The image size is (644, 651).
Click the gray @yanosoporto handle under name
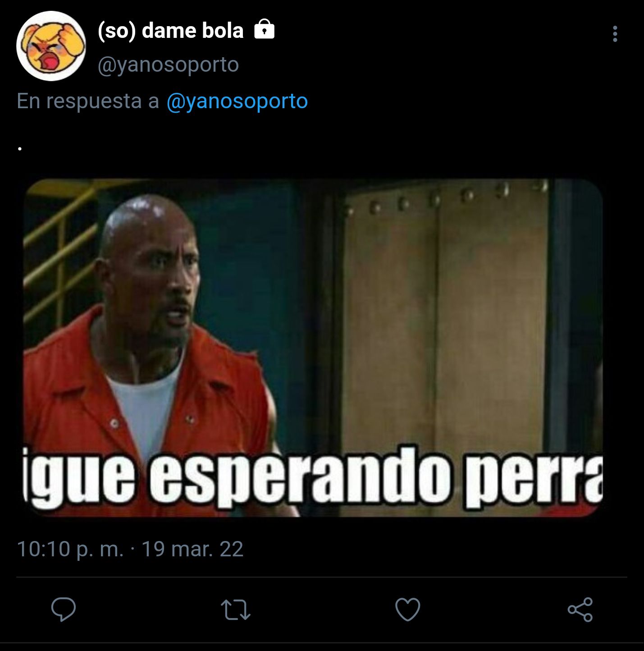[168, 64]
